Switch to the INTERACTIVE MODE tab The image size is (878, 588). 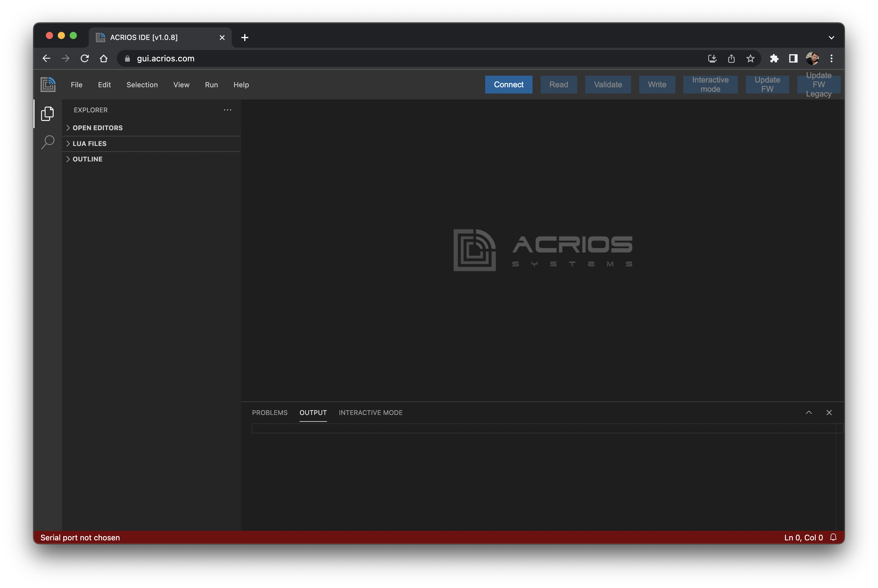(x=370, y=413)
